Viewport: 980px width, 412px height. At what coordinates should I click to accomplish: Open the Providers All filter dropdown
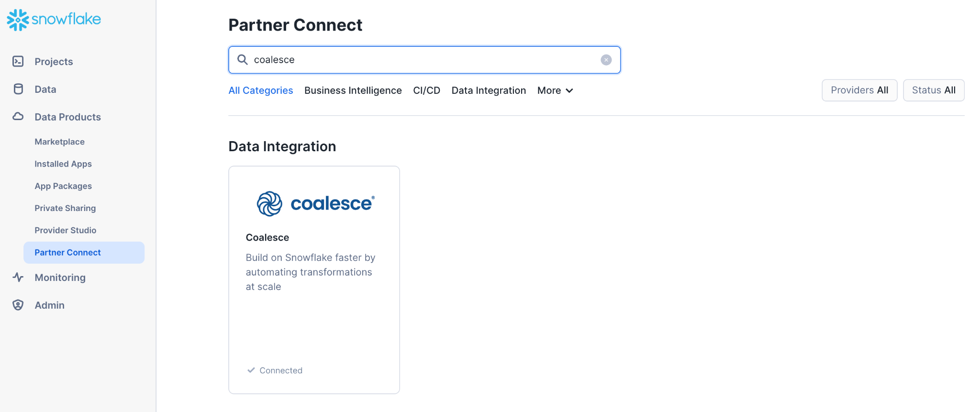pos(859,90)
